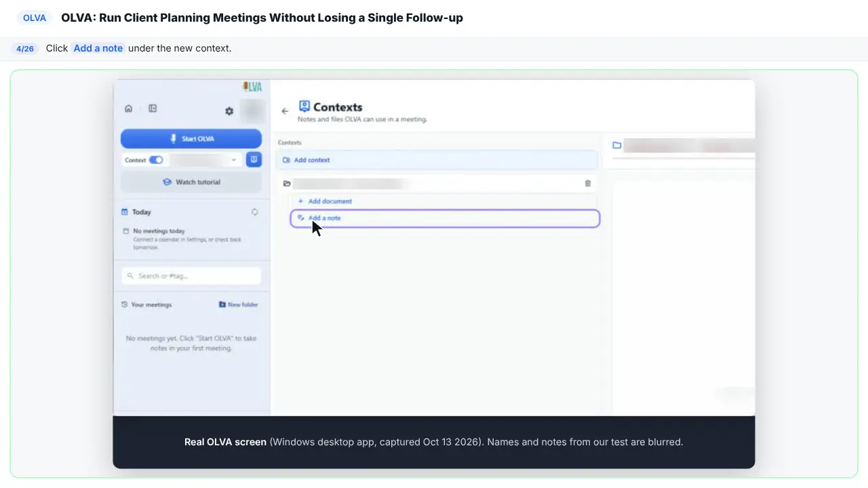The width and height of the screenshot is (868, 488).
Task: Open the blurred profile avatar
Action: (x=252, y=110)
